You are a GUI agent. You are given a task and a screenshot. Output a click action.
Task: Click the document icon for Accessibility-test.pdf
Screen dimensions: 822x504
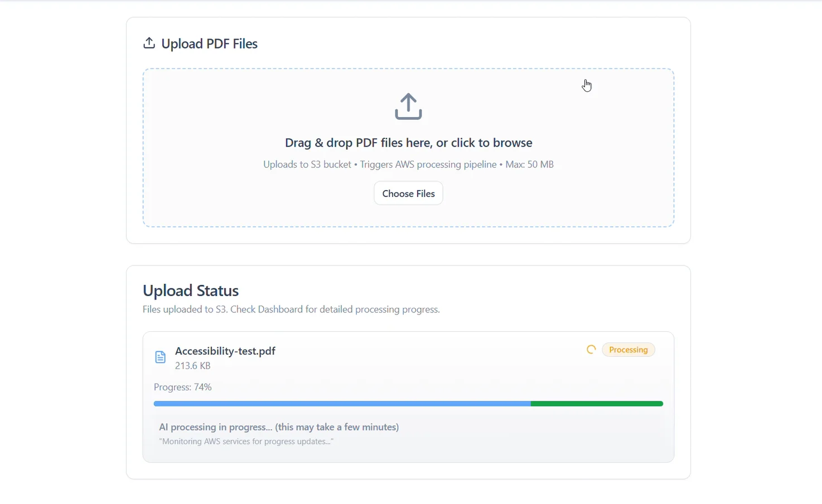(x=160, y=357)
